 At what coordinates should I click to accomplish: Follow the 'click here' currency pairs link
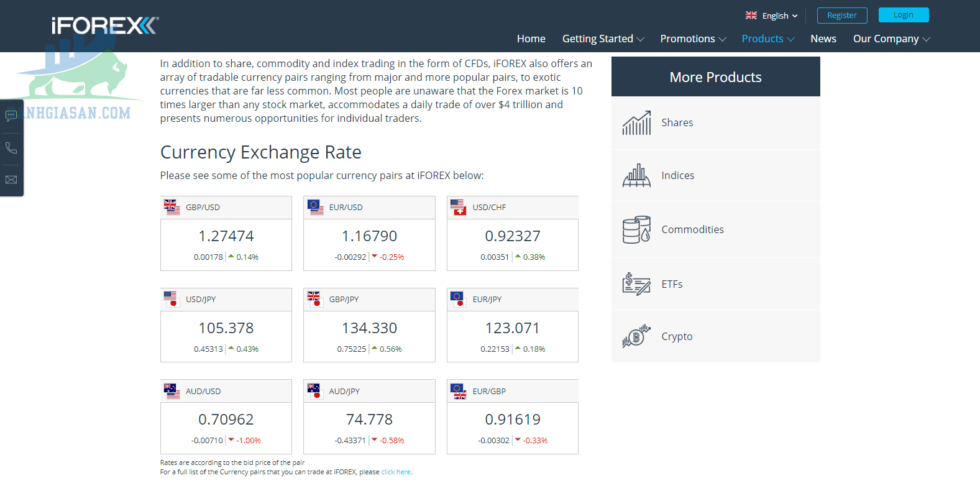396,472
